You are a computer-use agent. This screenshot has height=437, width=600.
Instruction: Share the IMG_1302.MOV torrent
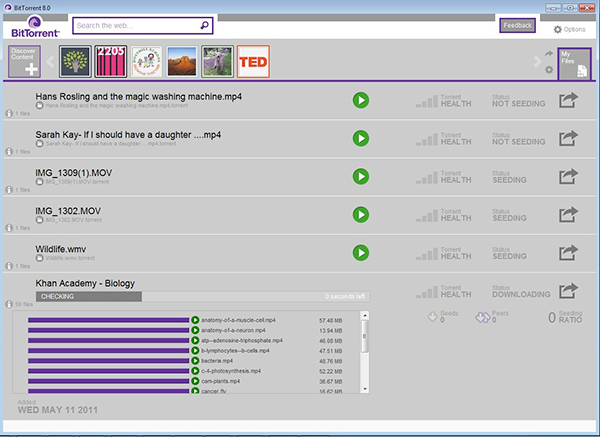(x=568, y=215)
